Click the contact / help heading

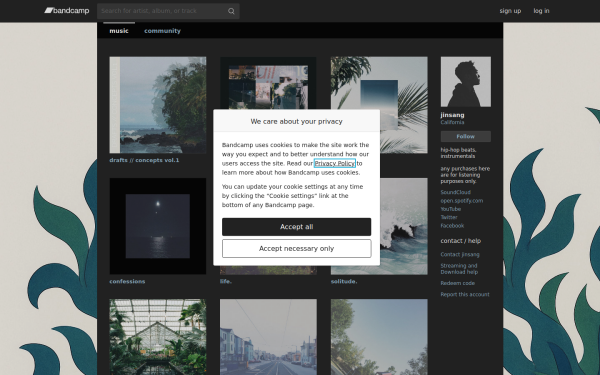461,241
